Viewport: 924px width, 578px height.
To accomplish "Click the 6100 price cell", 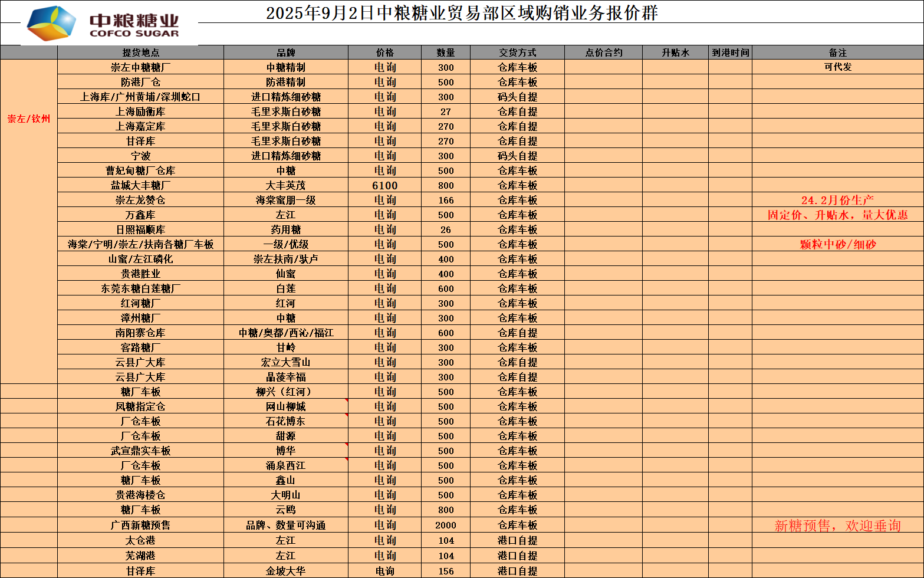I will pyautogui.click(x=384, y=185).
